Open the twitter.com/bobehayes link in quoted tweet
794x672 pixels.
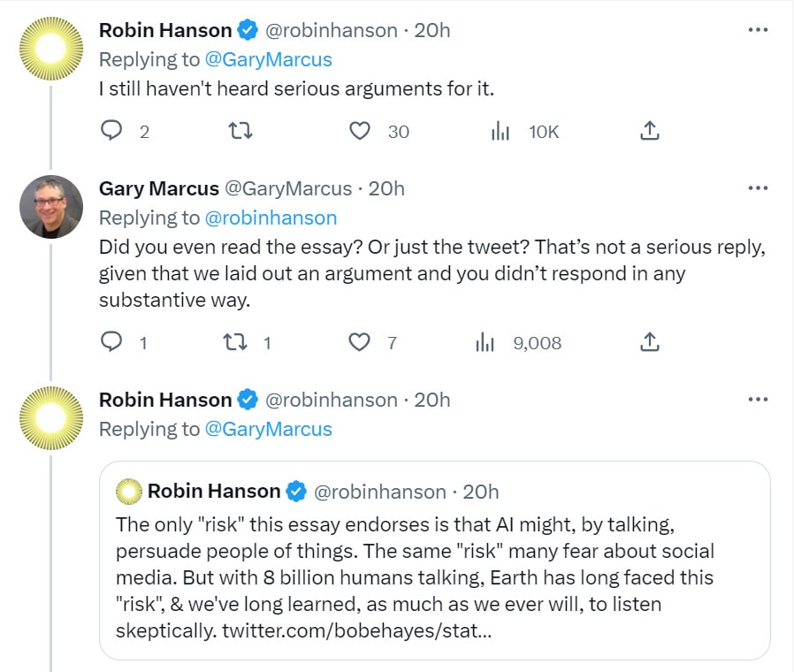tap(354, 631)
